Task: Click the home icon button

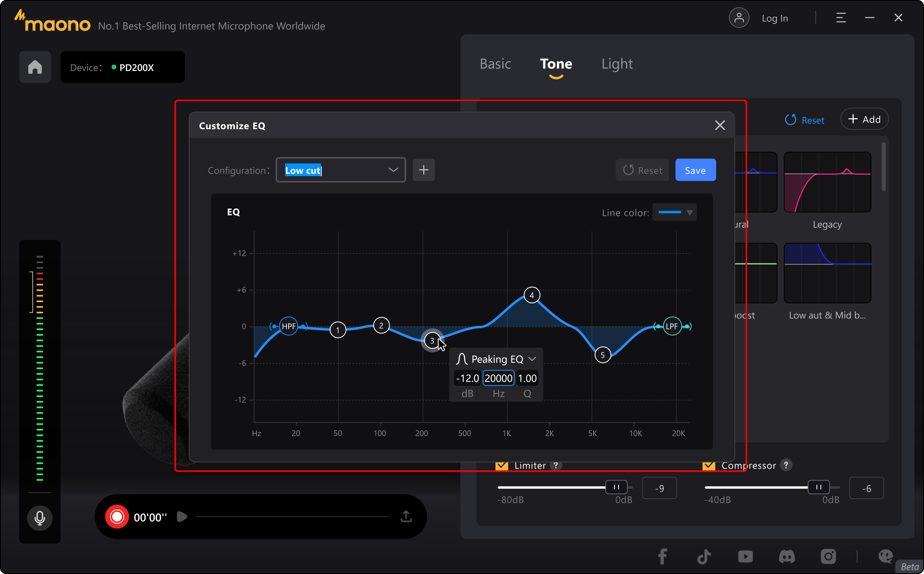Action: (x=35, y=67)
